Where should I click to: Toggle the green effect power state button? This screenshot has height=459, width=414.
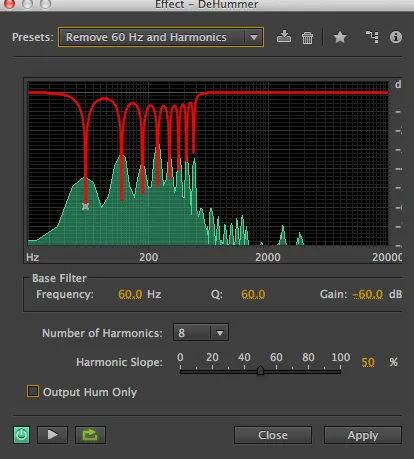[x=21, y=435]
